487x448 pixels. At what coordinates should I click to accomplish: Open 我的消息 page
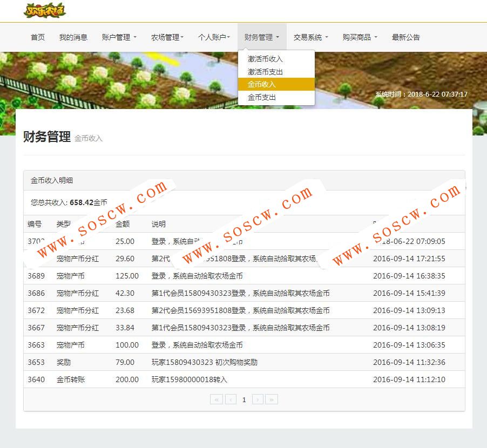73,37
